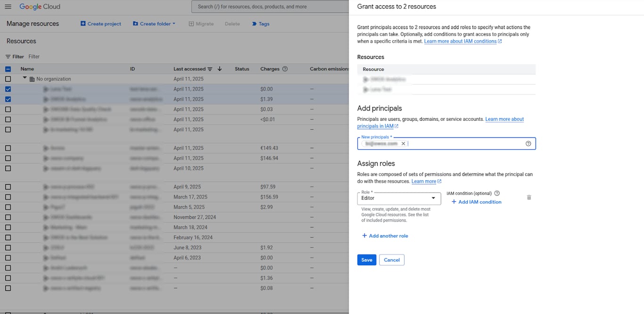
Task: Click the $1.92 charges cell
Action: [266, 247]
